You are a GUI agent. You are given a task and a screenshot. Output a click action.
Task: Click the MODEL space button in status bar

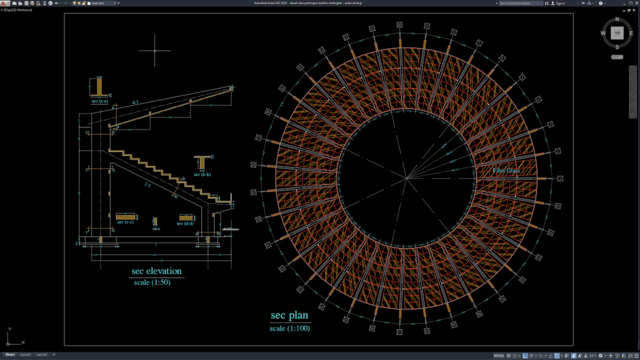(x=499, y=356)
